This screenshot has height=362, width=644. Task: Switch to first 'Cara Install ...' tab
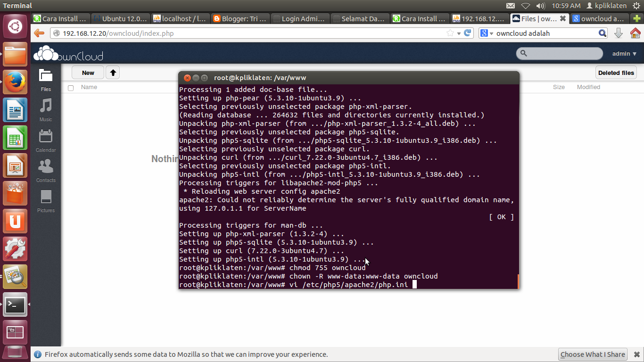pyautogui.click(x=60, y=19)
